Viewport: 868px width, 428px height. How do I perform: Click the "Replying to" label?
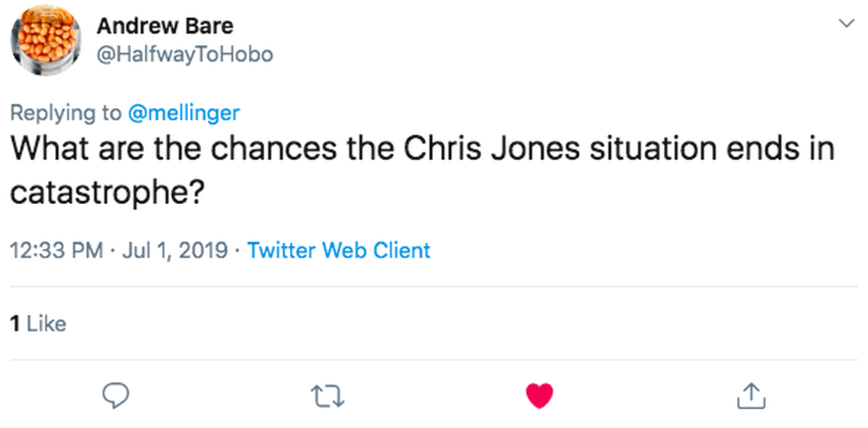coord(65,113)
